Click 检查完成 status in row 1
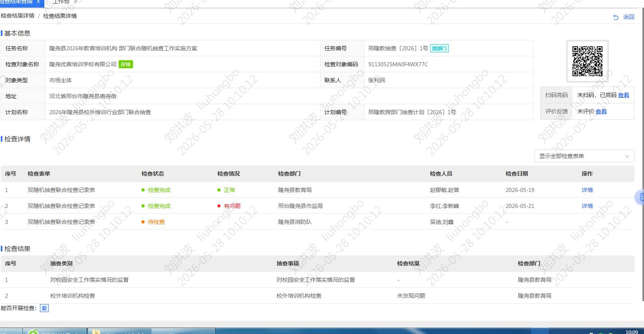 click(159, 190)
